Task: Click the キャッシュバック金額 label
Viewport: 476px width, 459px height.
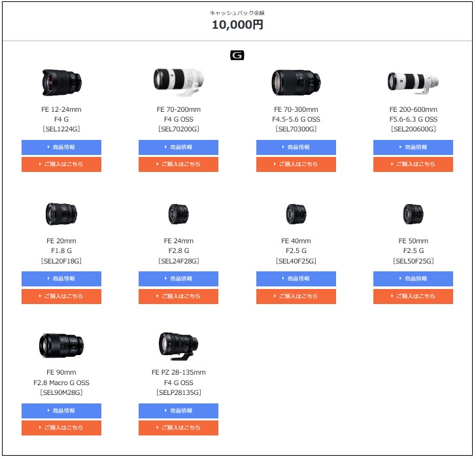Action: coord(237,13)
